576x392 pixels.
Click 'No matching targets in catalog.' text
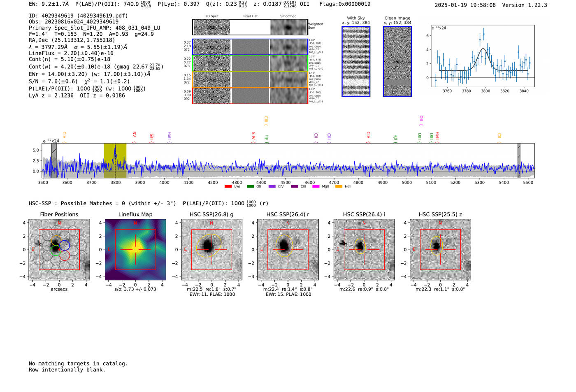pyautogui.click(x=78, y=364)
